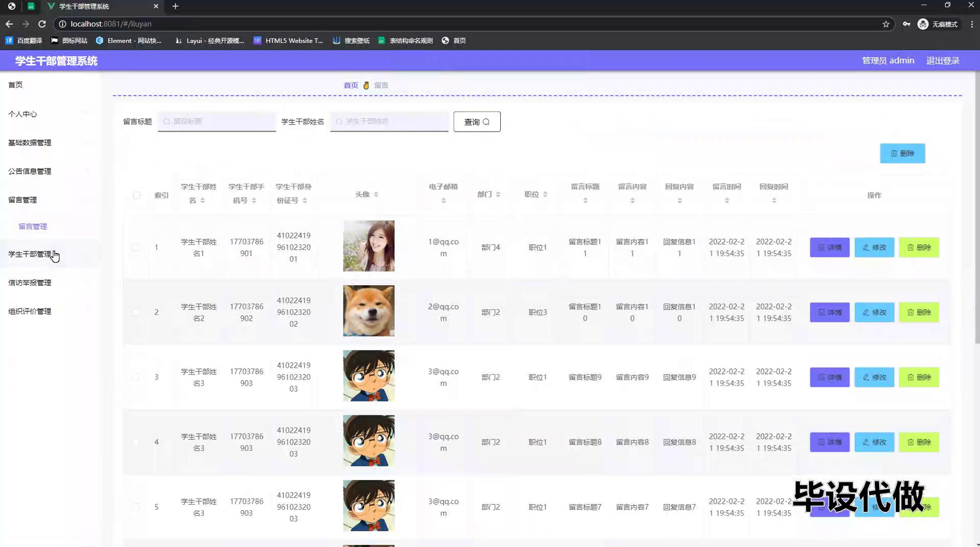Click the password key icon
This screenshot has height=547, width=980.
click(x=906, y=24)
